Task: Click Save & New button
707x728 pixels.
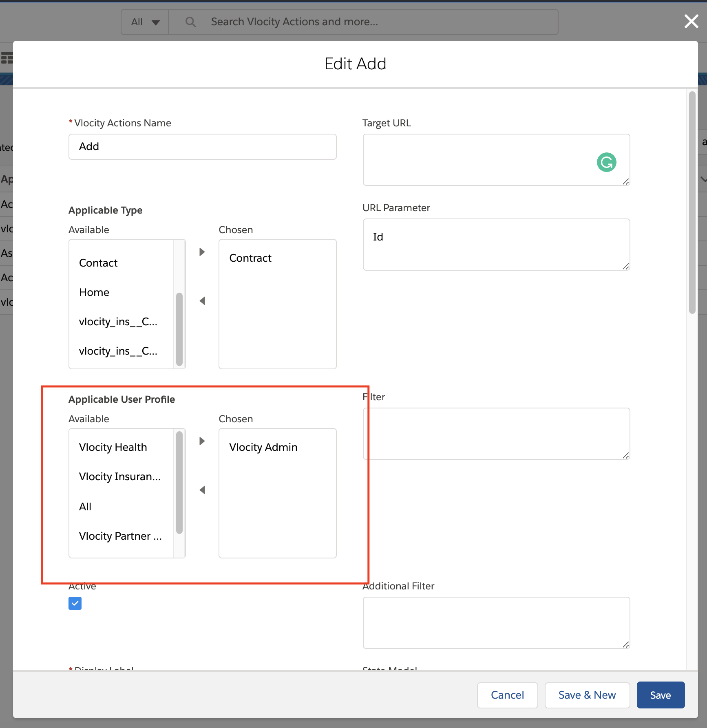Action: (587, 695)
